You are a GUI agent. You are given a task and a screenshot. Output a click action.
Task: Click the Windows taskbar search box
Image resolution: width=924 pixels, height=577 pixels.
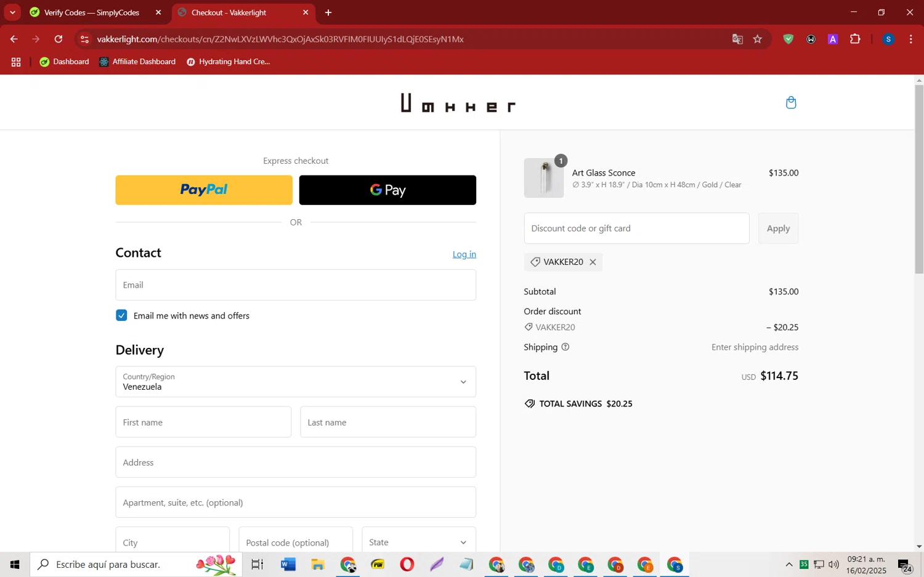136,564
